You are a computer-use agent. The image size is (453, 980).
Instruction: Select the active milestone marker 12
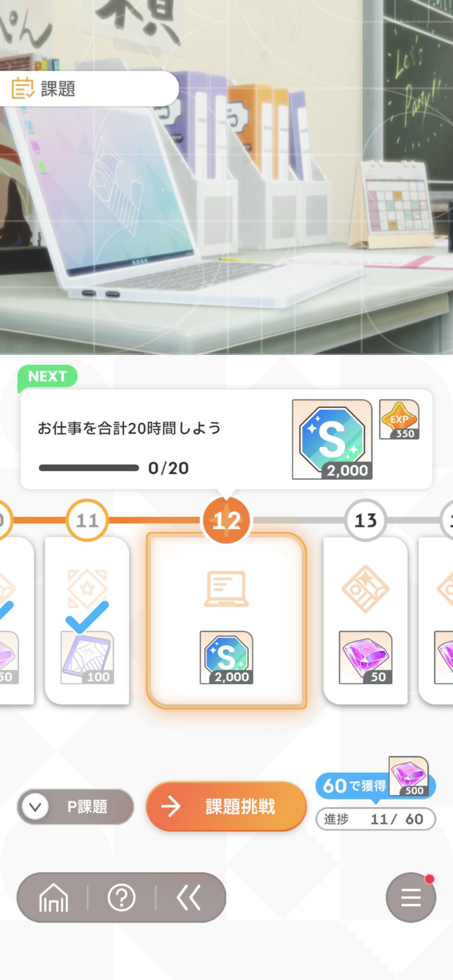[x=226, y=520]
